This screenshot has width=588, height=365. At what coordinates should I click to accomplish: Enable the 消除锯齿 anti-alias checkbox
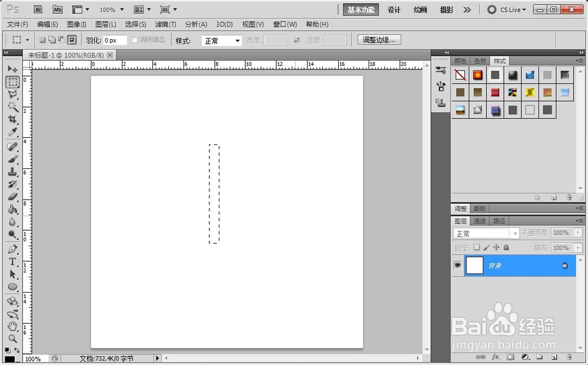(135, 40)
